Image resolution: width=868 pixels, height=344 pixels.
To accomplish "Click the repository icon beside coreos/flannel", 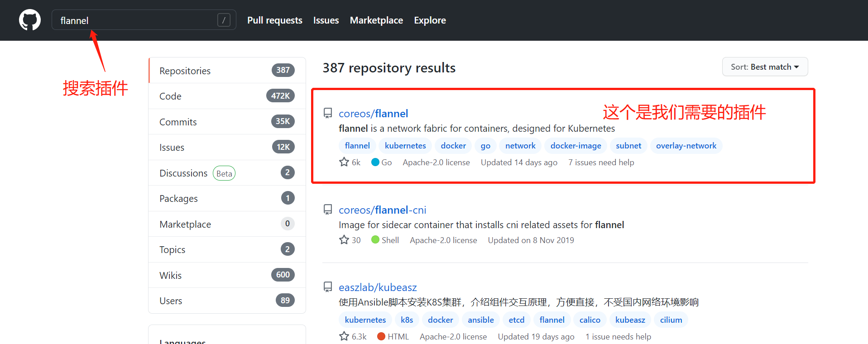I will coord(328,113).
